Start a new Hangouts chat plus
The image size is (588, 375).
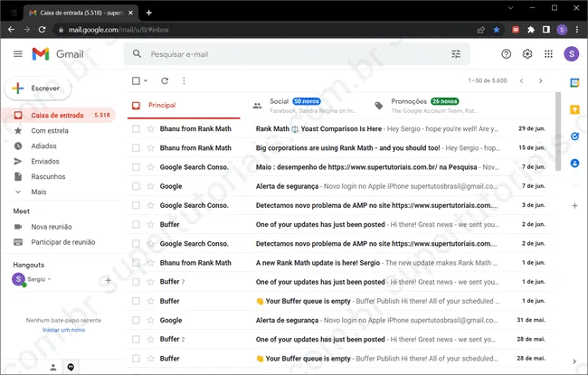[x=108, y=280]
